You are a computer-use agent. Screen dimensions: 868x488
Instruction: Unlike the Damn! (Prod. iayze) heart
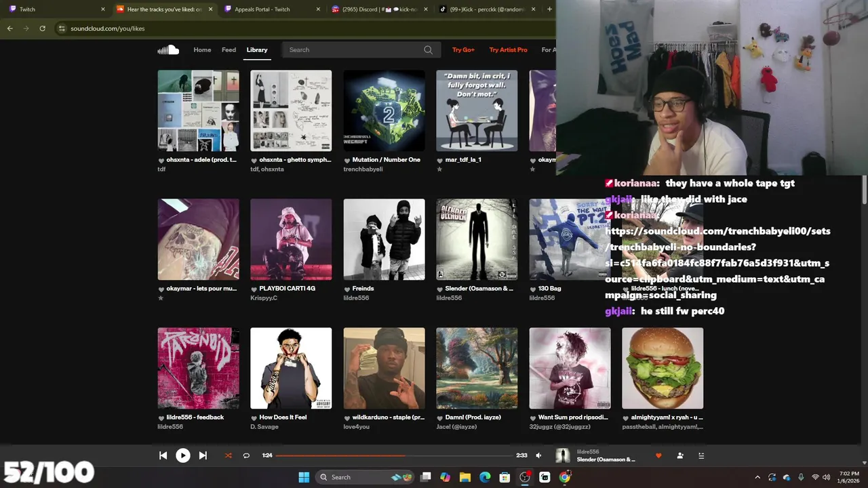point(439,418)
